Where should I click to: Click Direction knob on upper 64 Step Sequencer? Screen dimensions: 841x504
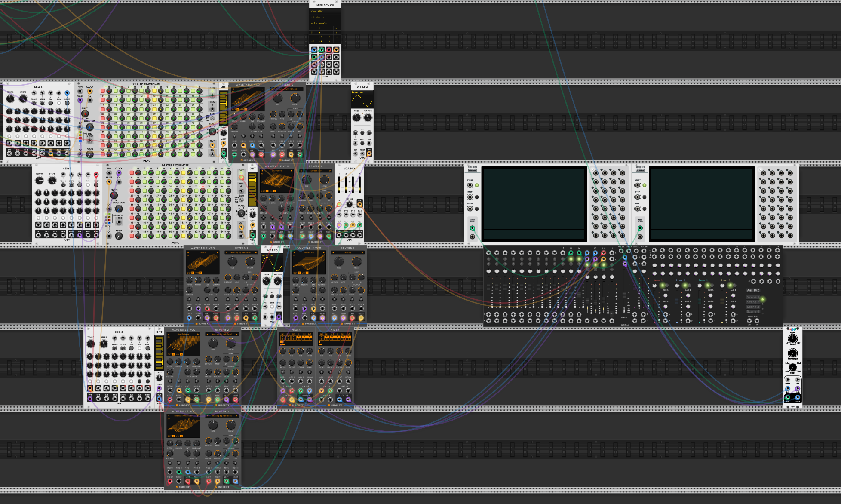(x=90, y=127)
